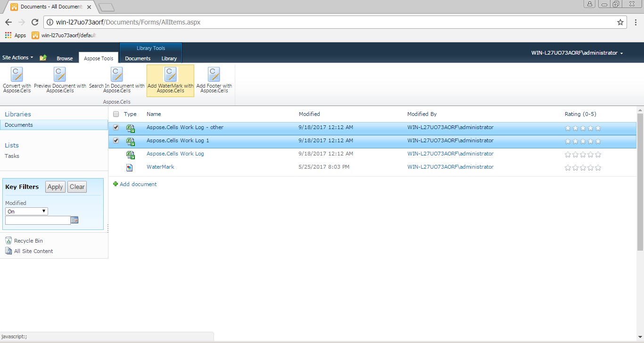Click the Modified date filter text field
This screenshot has width=644, height=343.
(x=38, y=220)
